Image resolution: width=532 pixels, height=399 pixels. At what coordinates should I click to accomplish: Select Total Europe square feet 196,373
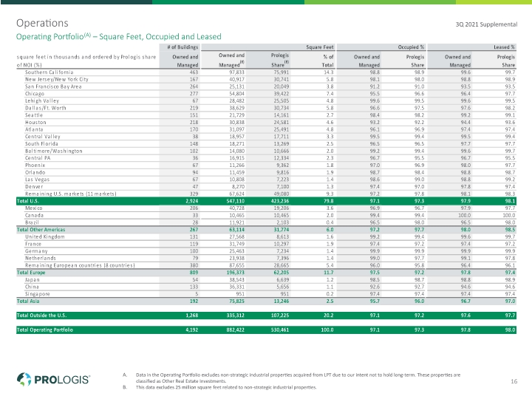tap(235, 273)
